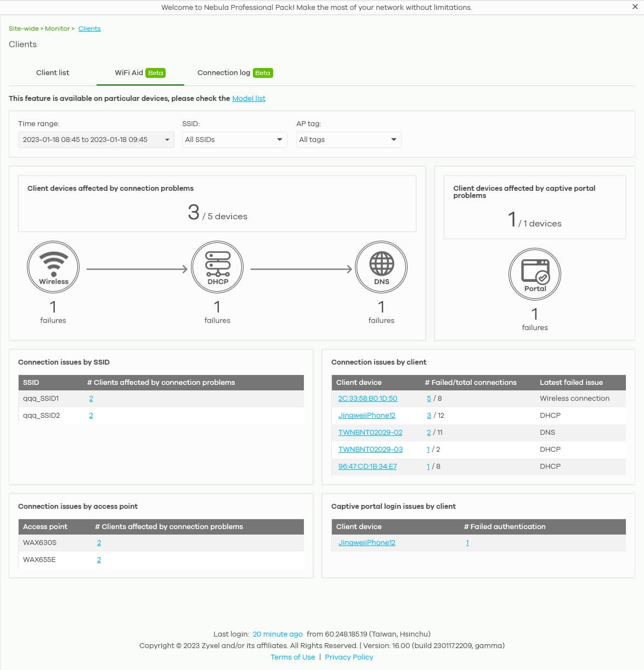Image resolution: width=644 pixels, height=670 pixels.
Task: Click the Clients breadcrumb link
Action: pyautogui.click(x=89, y=29)
